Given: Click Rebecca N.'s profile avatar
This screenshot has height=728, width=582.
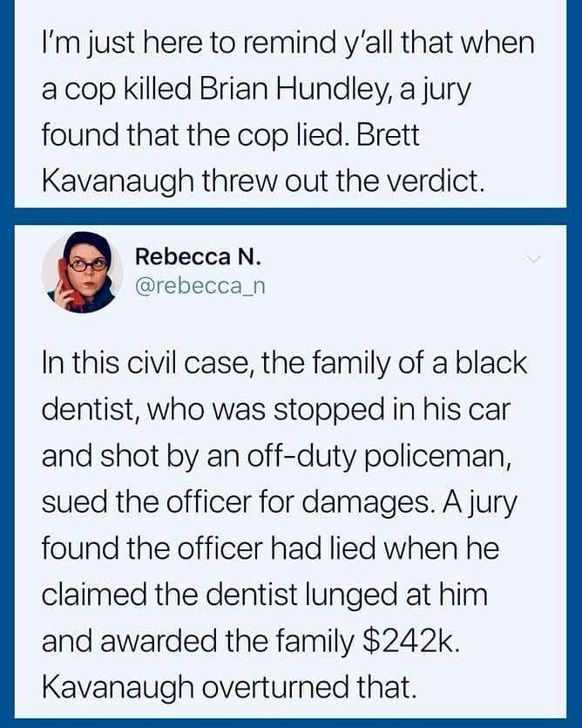Looking at the screenshot, I should pyautogui.click(x=82, y=271).
